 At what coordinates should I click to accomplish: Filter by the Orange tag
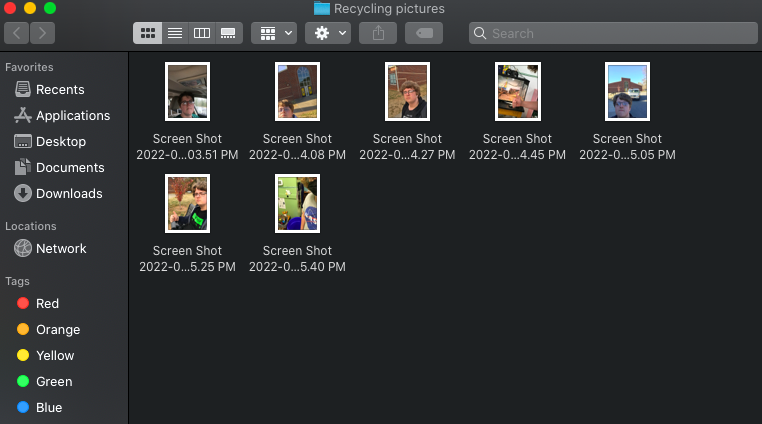pyautogui.click(x=49, y=330)
